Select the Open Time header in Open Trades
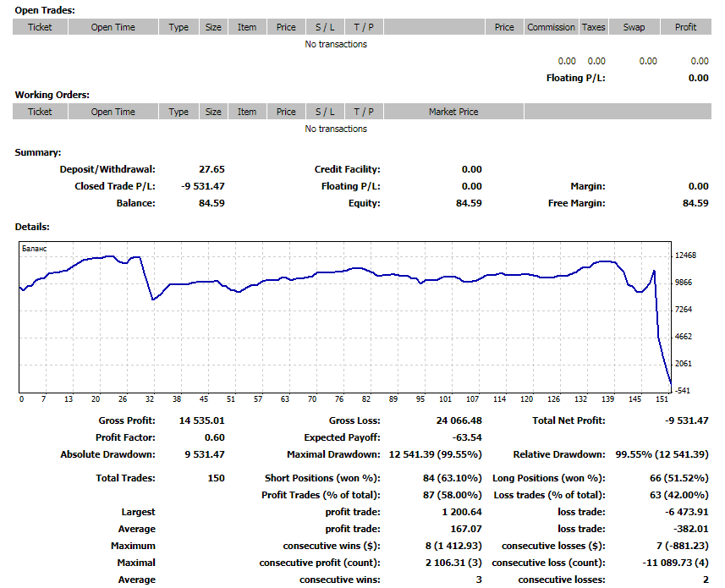This screenshot has height=588, width=725. point(113,27)
